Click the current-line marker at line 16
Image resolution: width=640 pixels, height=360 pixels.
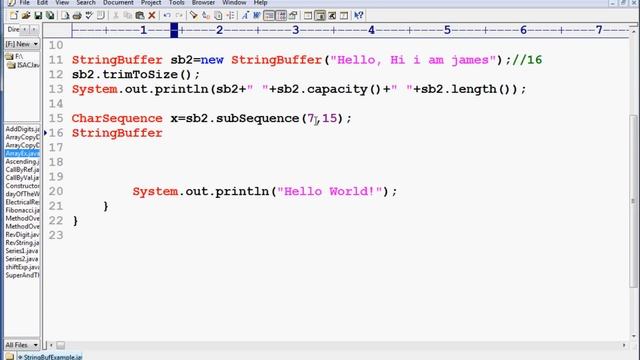tap(45, 133)
